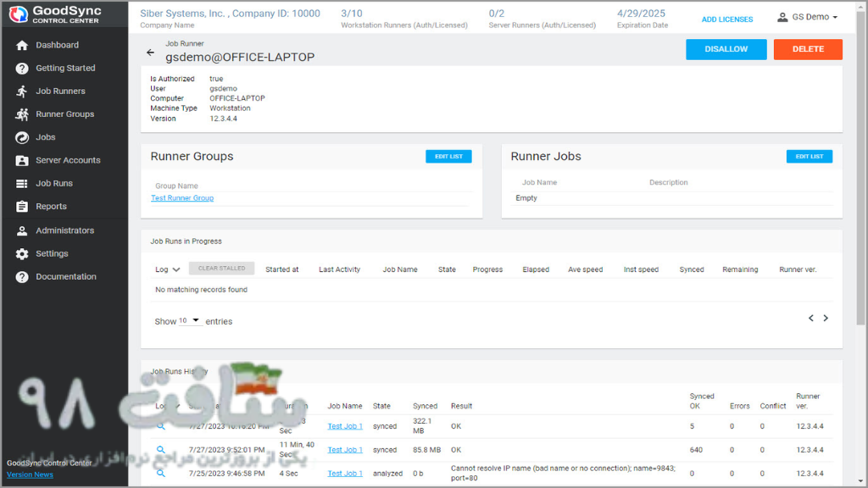Edit list of Runner Groups
This screenshot has width=868, height=488.
pos(448,157)
